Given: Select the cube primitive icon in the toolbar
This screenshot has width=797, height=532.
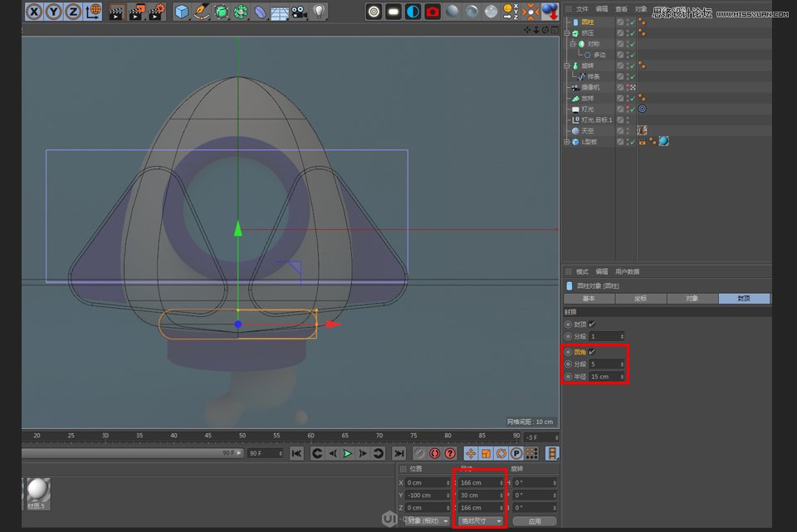Looking at the screenshot, I should coord(181,12).
